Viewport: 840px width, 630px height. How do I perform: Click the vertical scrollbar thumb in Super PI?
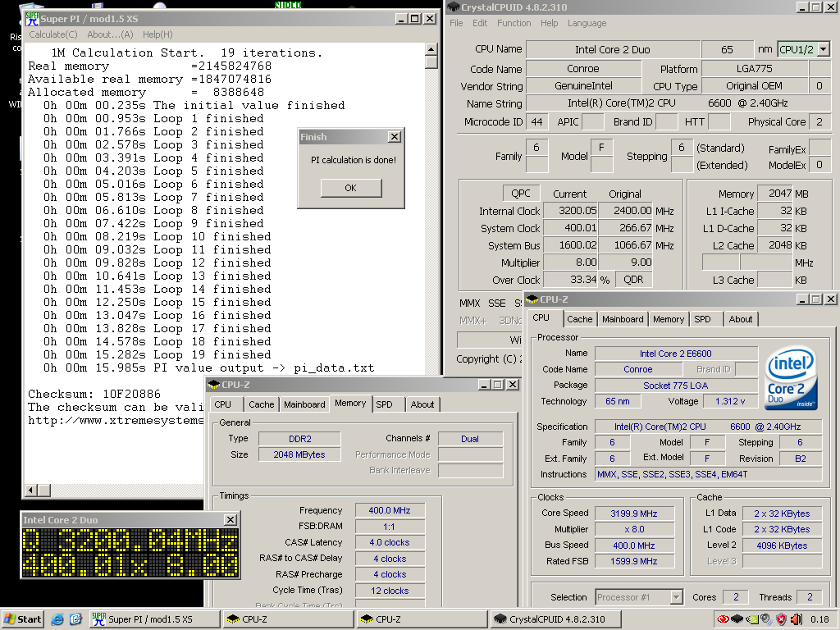click(431, 62)
